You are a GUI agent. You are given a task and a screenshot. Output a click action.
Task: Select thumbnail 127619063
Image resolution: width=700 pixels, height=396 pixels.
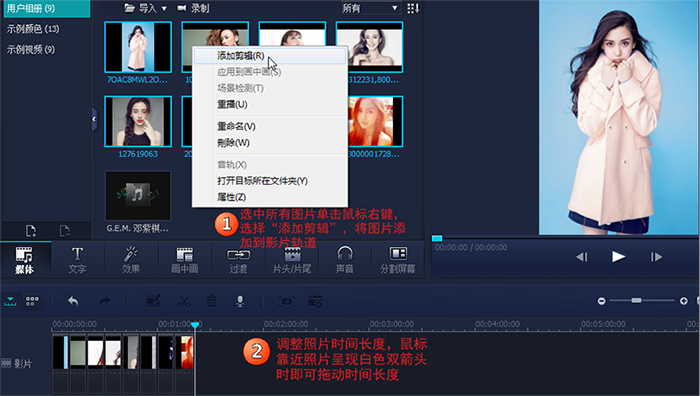tap(138, 121)
